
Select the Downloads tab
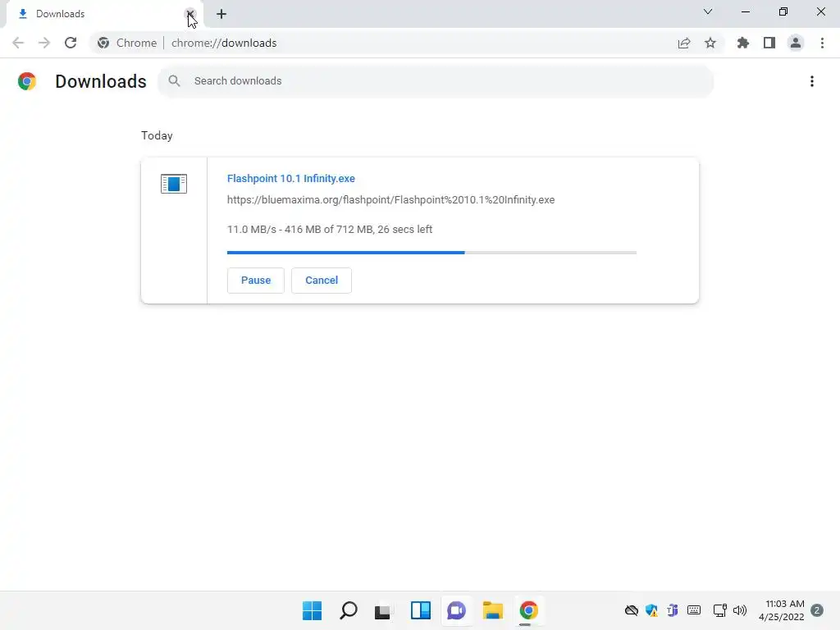(102, 14)
